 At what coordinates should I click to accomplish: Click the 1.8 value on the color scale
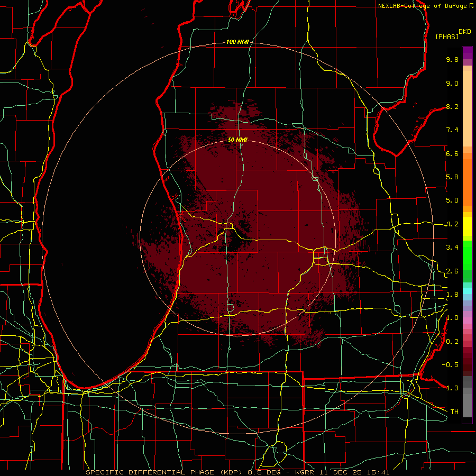[x=452, y=295]
